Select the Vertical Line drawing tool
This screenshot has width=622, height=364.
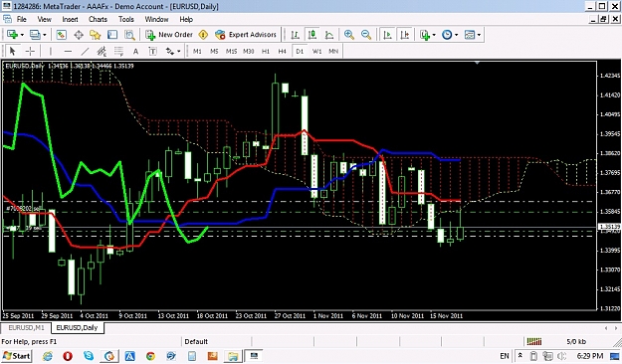coord(51,51)
